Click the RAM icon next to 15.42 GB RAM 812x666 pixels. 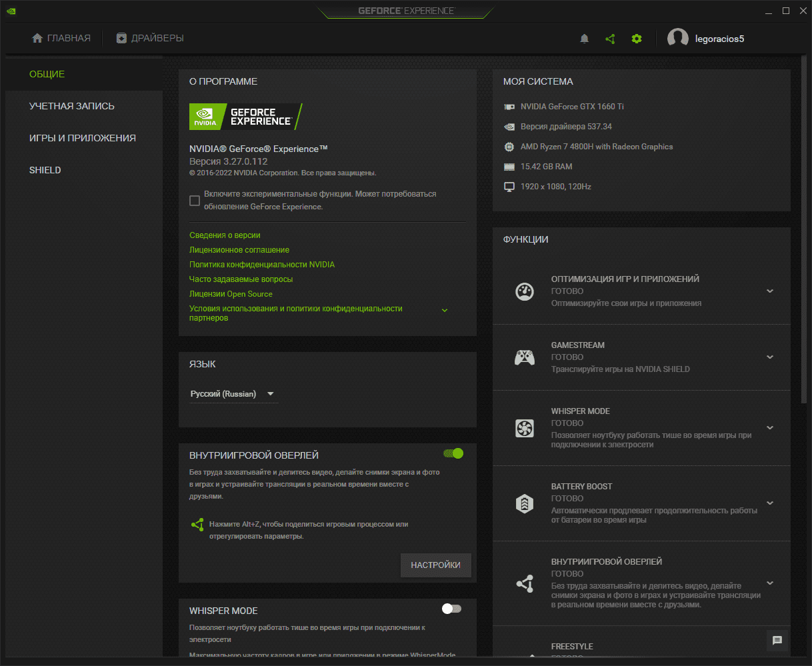pyautogui.click(x=509, y=167)
